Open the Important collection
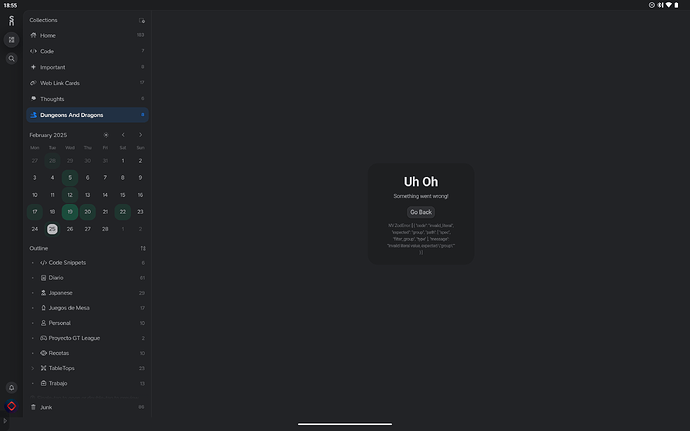690x431 pixels. (x=87, y=67)
